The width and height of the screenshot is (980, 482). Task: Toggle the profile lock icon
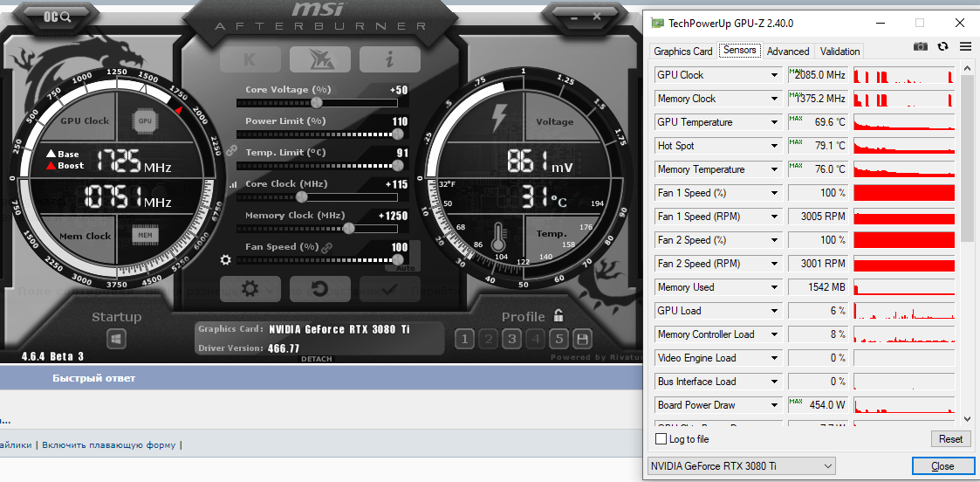pos(559,316)
